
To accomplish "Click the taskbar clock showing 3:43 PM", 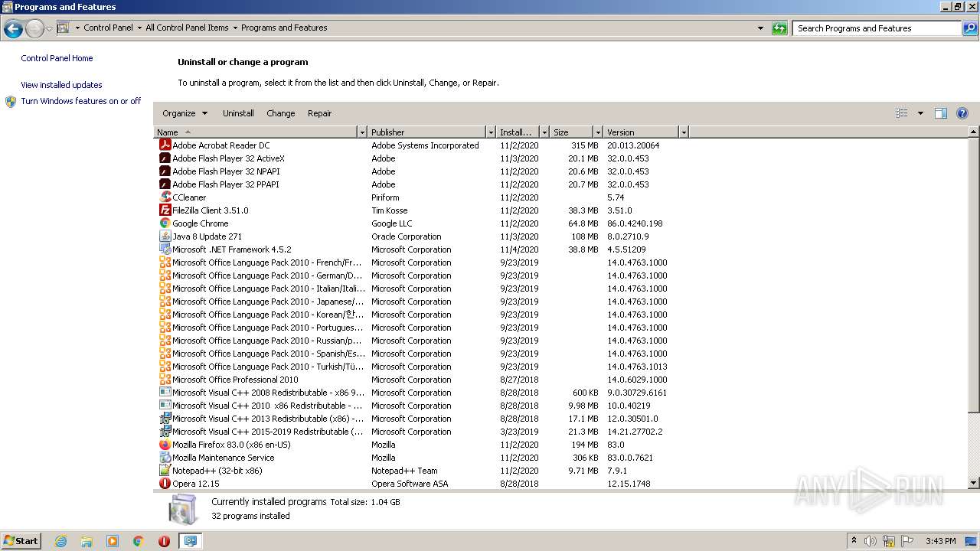I will tap(940, 541).
